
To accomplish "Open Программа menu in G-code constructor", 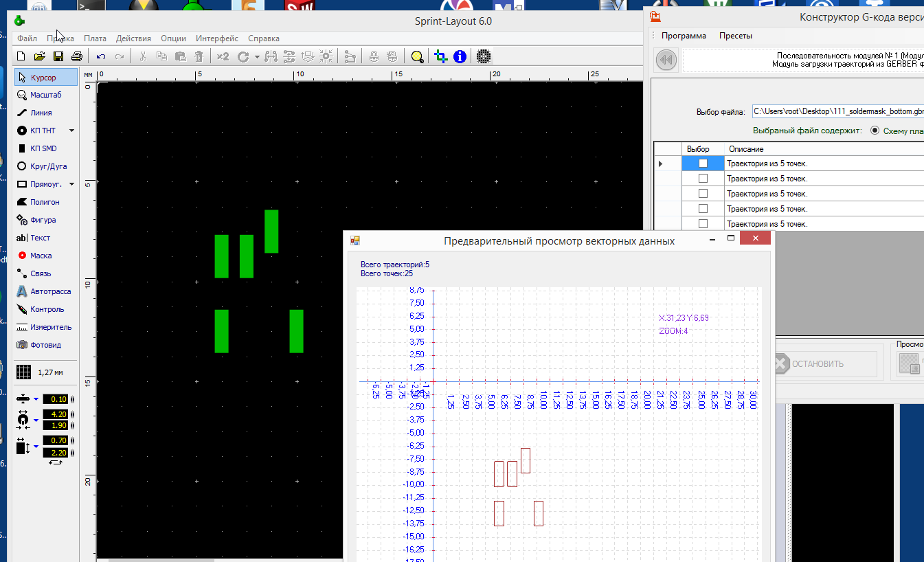I will (x=684, y=36).
